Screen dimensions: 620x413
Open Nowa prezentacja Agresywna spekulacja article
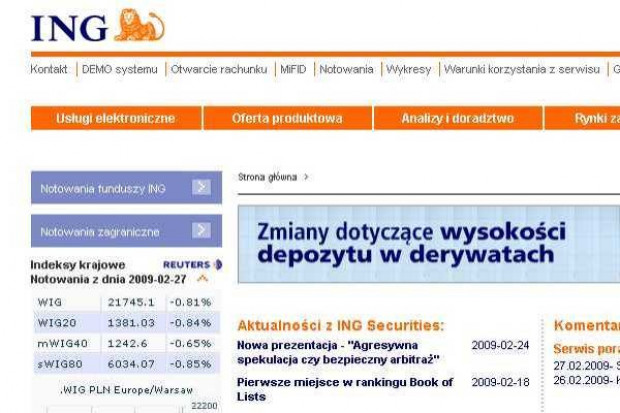point(338,352)
